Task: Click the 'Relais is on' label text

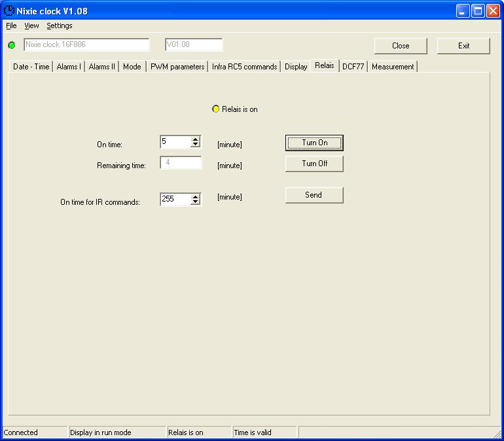Action: point(240,109)
